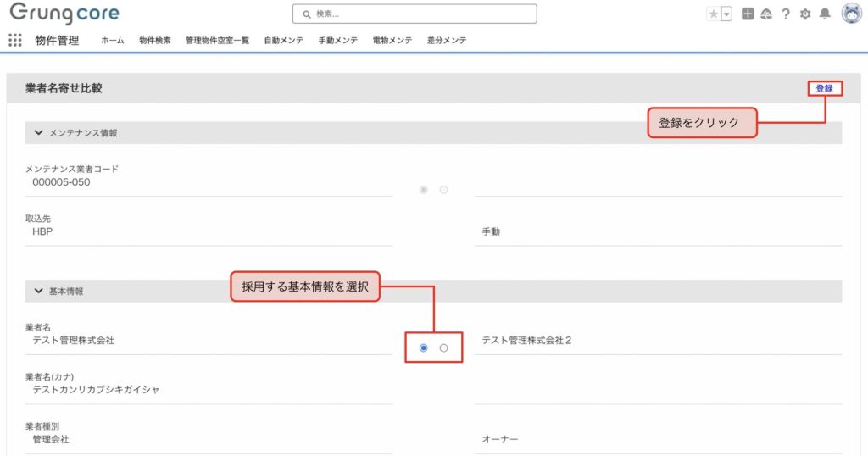Collapse the 基本情報 section
This screenshot has height=456, width=868.
click(39, 291)
